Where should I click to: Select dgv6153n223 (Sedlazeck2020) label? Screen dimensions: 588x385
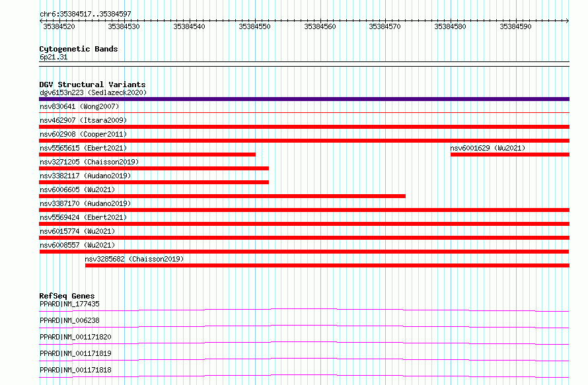[93, 92]
